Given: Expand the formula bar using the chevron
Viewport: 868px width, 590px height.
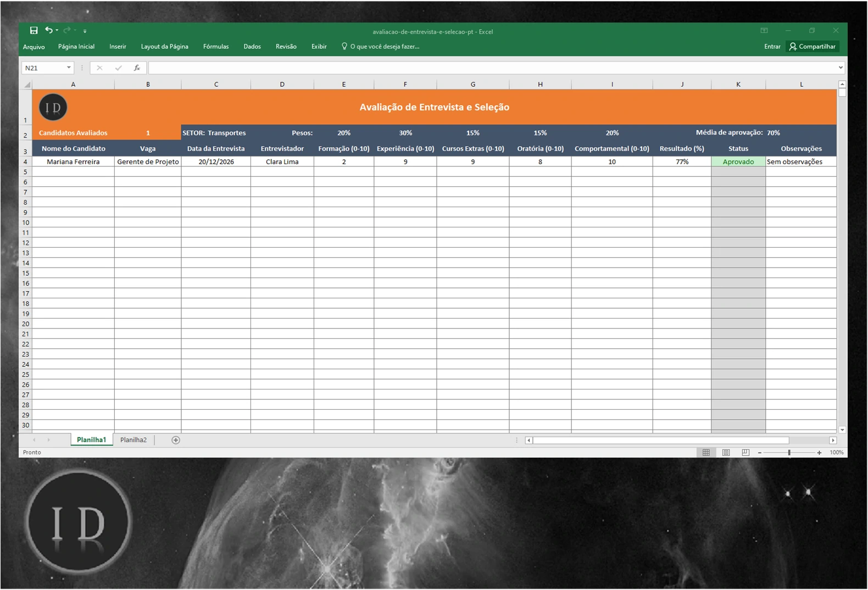Looking at the screenshot, I should (841, 68).
